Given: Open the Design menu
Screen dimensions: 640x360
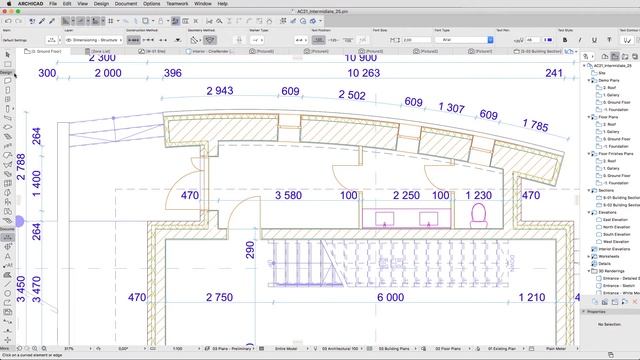Looking at the screenshot, I should pos(101,4).
